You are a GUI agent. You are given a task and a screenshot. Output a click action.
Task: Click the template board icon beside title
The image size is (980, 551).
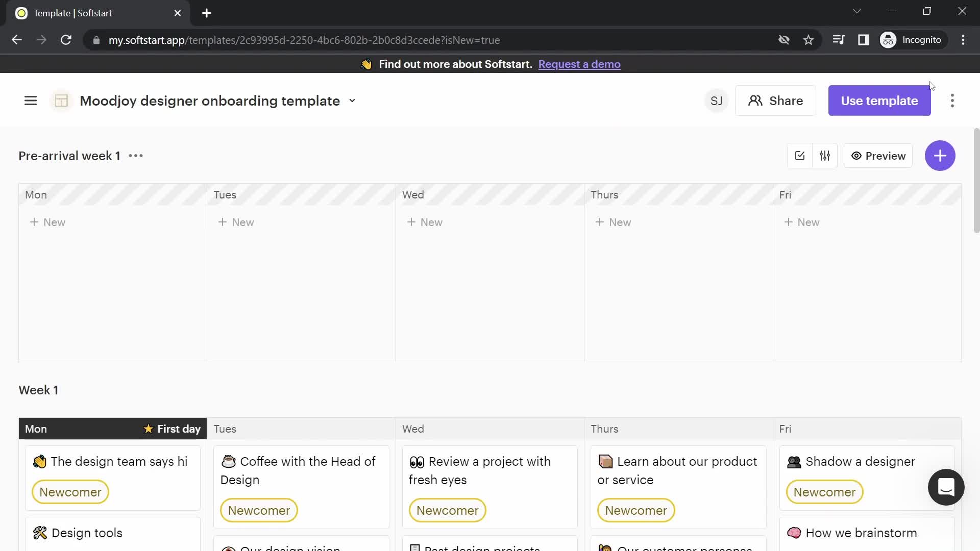point(61,101)
